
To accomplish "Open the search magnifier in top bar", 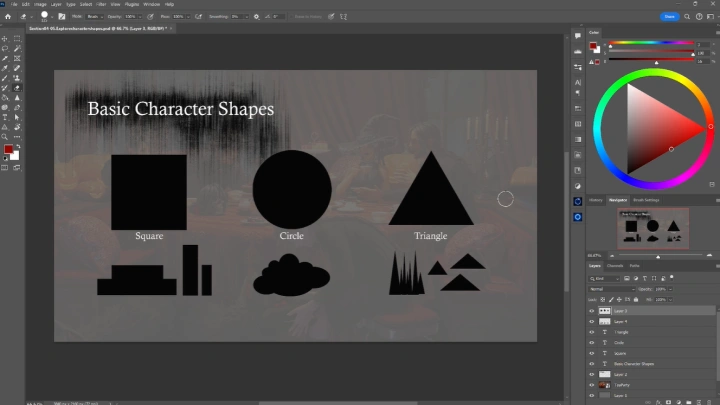I will pos(687,17).
